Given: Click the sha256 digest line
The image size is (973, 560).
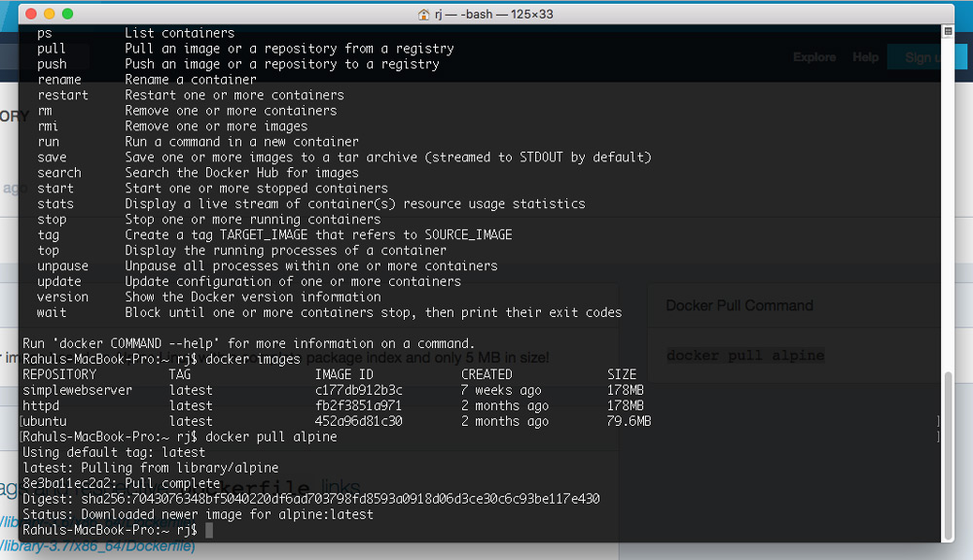Looking at the screenshot, I should pyautogui.click(x=311, y=499).
